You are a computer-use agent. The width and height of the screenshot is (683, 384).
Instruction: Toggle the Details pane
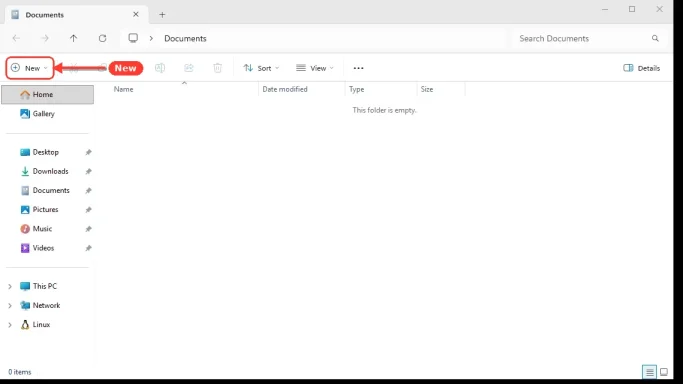pyautogui.click(x=641, y=68)
